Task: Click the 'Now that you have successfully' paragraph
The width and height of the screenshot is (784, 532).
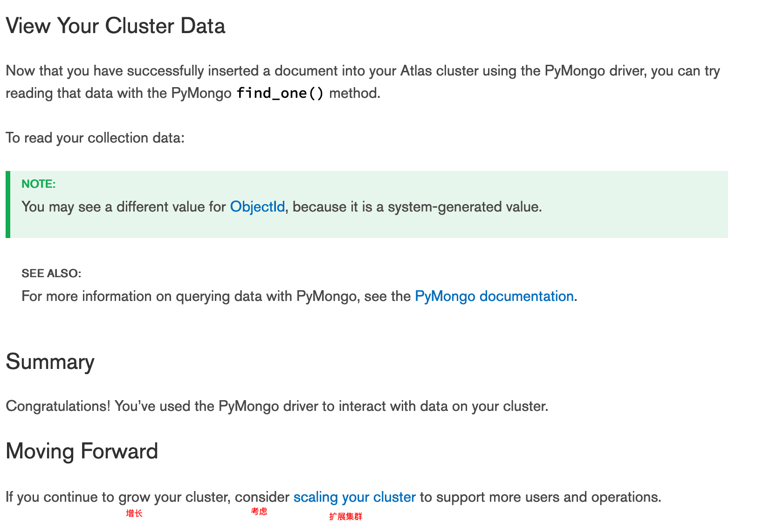Action: (x=363, y=82)
